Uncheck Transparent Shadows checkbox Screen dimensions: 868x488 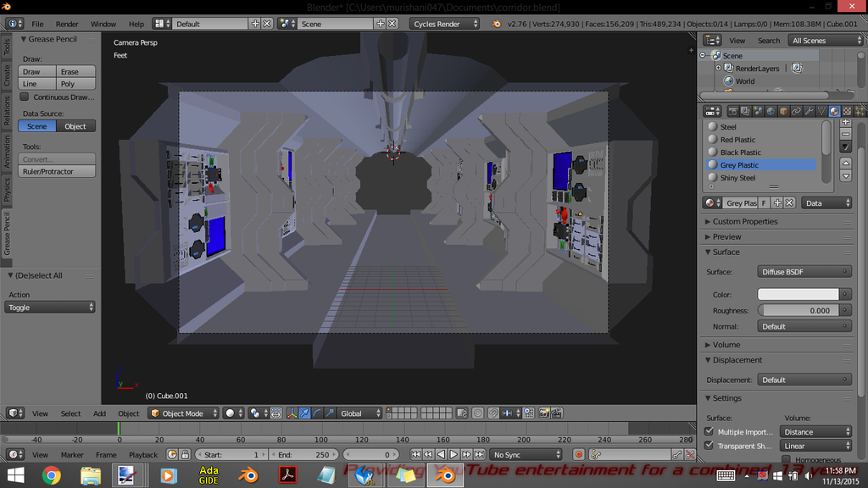(x=709, y=446)
